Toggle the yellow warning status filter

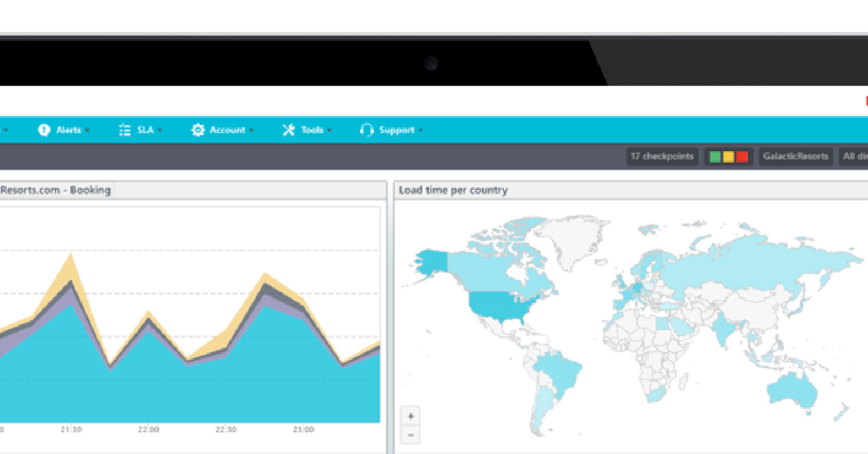coord(728,156)
